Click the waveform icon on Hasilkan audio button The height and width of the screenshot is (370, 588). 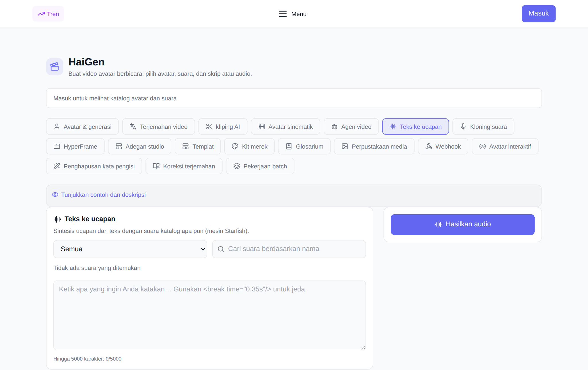[438, 224]
